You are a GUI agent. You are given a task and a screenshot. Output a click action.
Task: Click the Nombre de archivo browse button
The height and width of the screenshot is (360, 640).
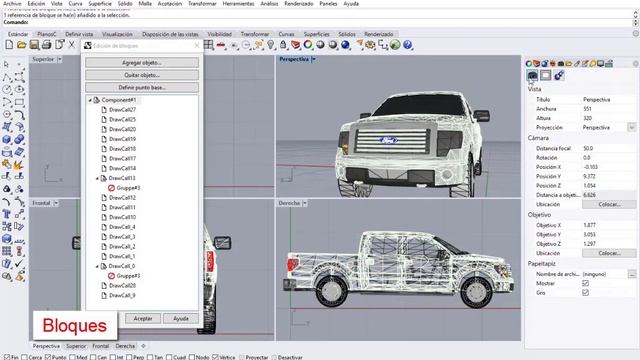(x=632, y=274)
